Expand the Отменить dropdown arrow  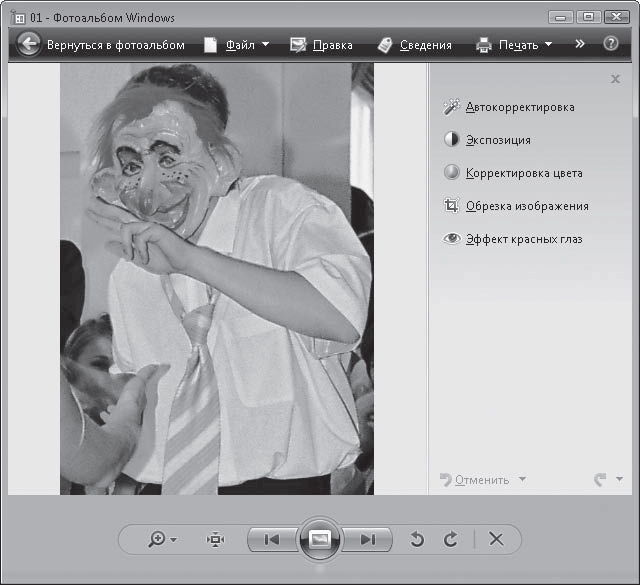(x=523, y=480)
